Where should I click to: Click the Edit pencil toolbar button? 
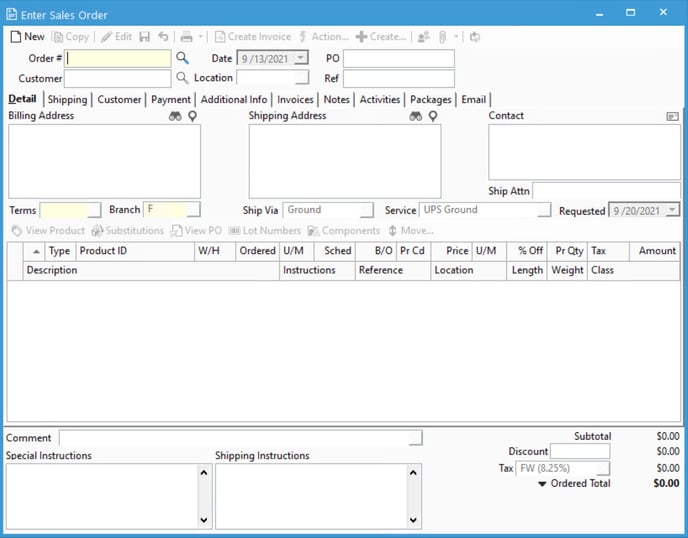pos(116,37)
